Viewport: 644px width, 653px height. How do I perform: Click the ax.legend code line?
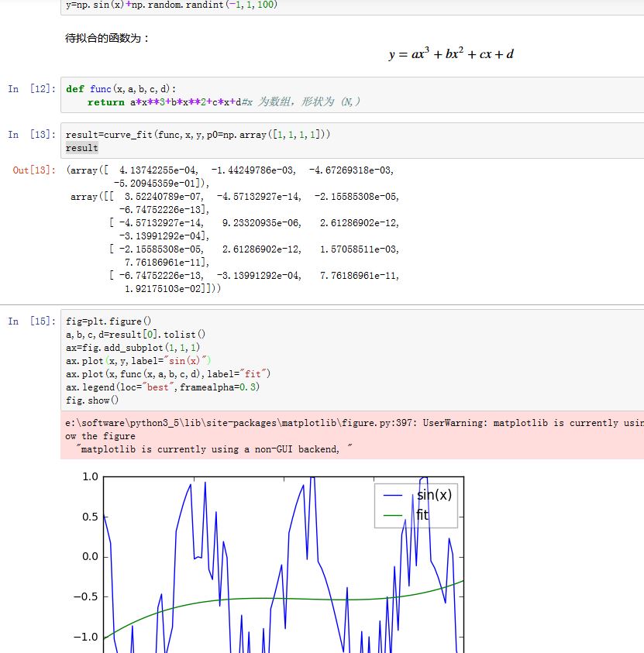click(x=162, y=387)
